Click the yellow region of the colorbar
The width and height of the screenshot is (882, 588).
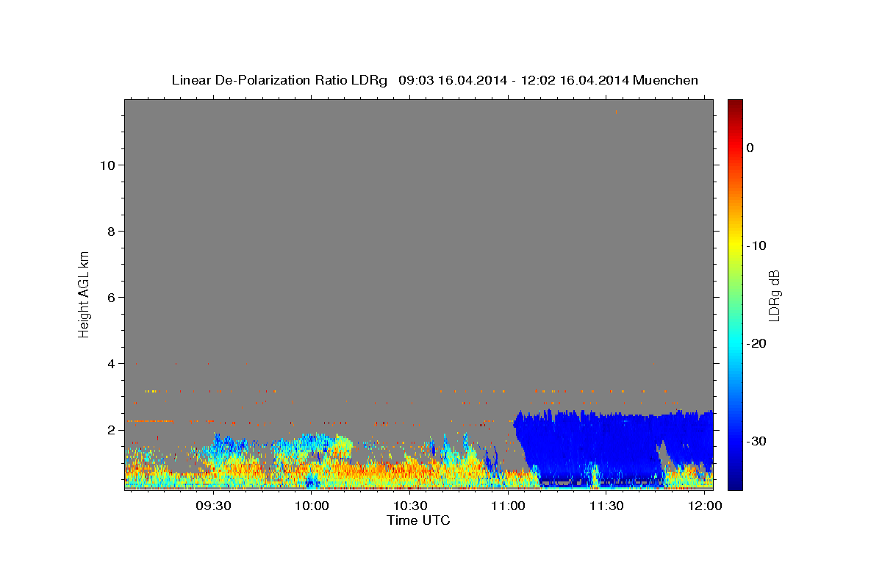pyautogui.click(x=735, y=243)
